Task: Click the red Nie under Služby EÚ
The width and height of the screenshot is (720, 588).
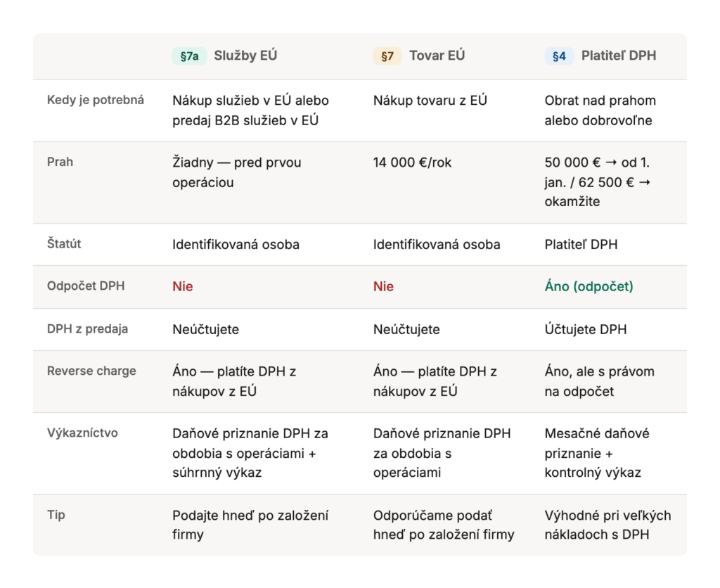Action: (x=183, y=286)
